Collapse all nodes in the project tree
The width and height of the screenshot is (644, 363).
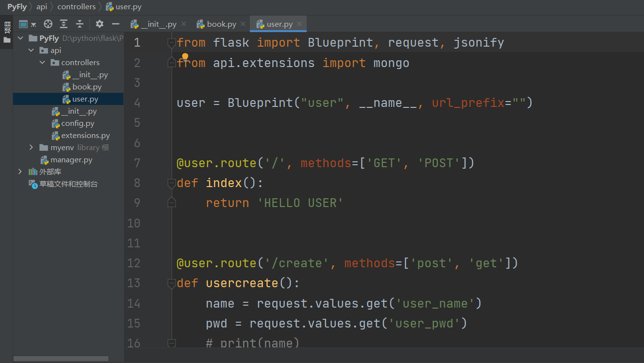(80, 24)
